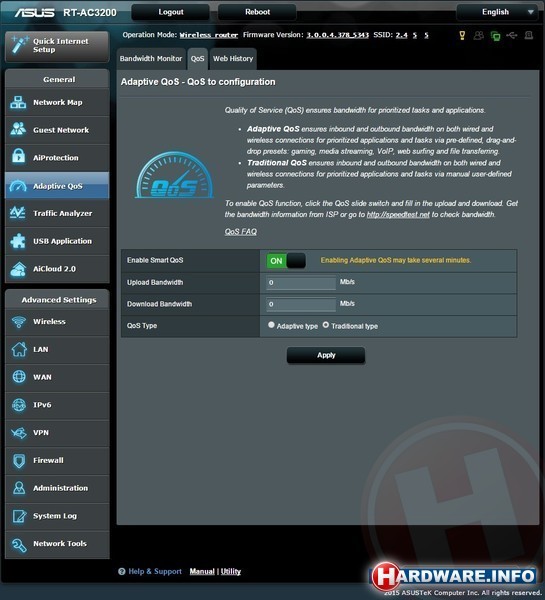Open the Utility link in footer
The height and width of the screenshot is (600, 545).
coord(231,571)
